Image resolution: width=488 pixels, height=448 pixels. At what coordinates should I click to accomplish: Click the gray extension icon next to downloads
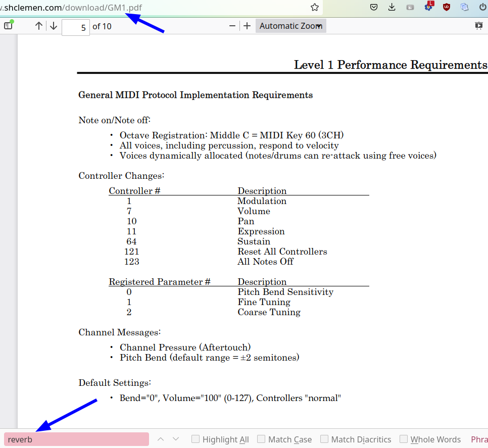[x=410, y=7]
